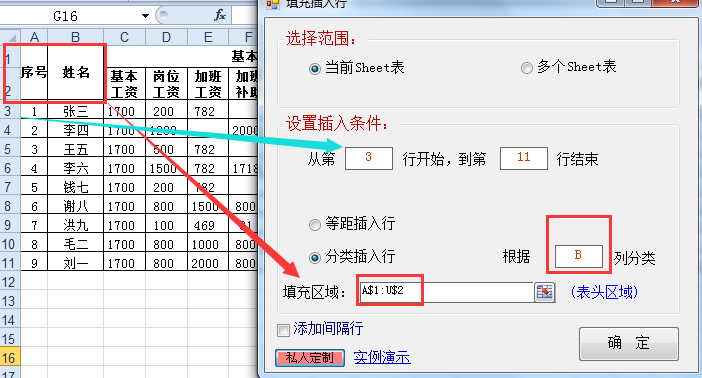Choose the 等距插入行 radio option
This screenshot has width=702, height=378.
315,224
